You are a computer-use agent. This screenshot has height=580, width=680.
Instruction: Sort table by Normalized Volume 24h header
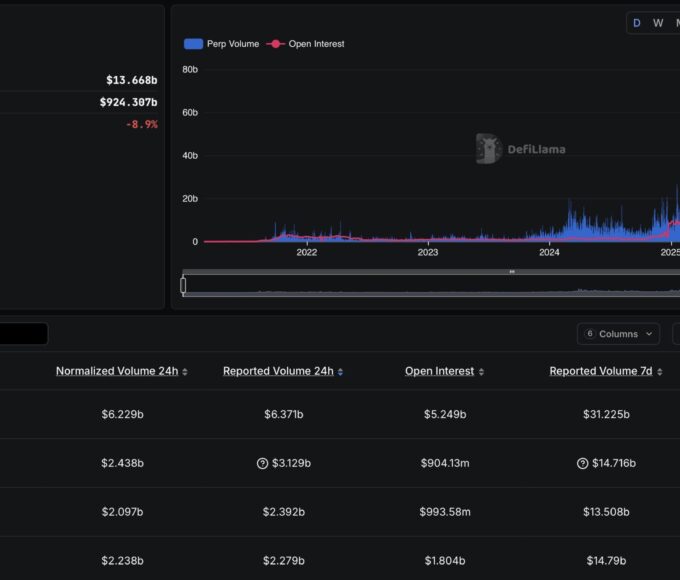[x=117, y=371]
